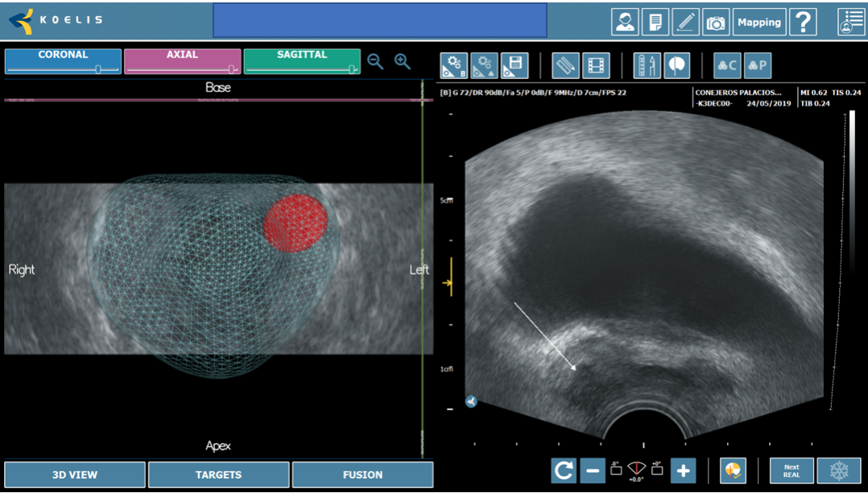The image size is (868, 493).
Task: Zoom out with magnifier minus icon
Action: click(375, 61)
